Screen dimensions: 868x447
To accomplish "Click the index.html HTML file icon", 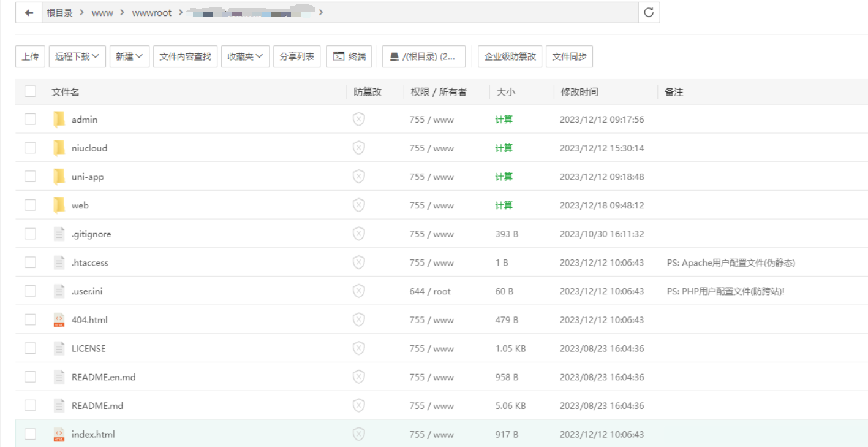I will point(59,435).
